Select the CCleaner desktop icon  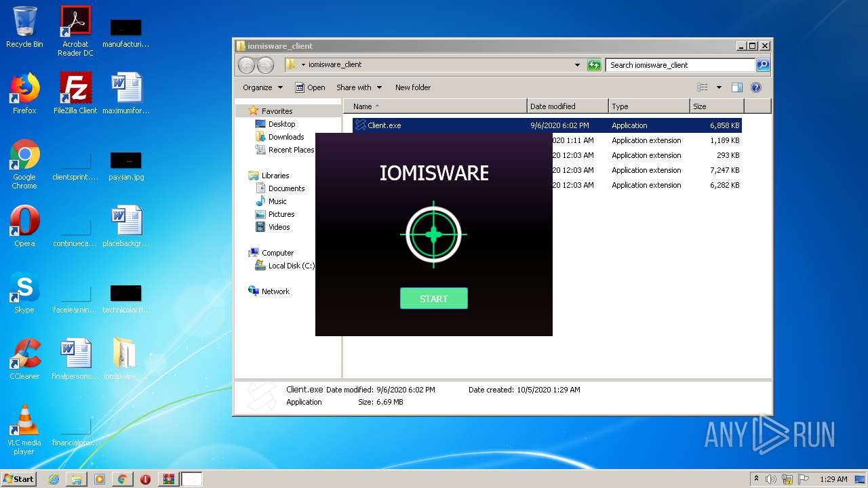[24, 359]
